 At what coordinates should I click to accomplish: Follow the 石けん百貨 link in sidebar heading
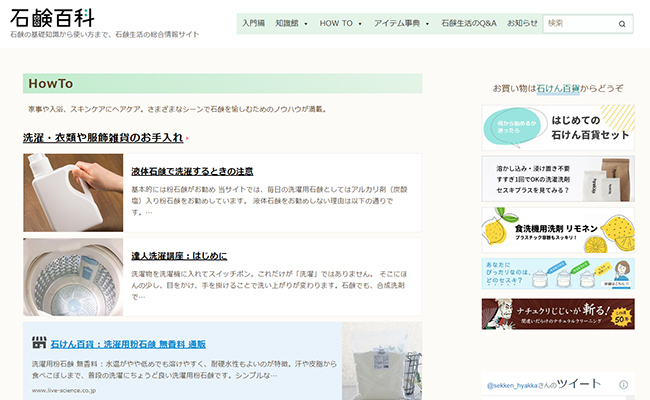[558, 88]
